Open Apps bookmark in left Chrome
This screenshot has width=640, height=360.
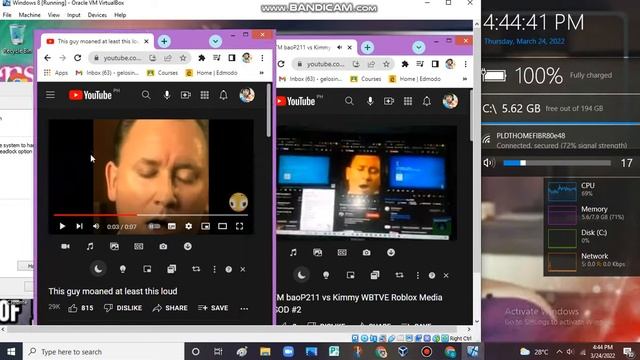click(56, 73)
